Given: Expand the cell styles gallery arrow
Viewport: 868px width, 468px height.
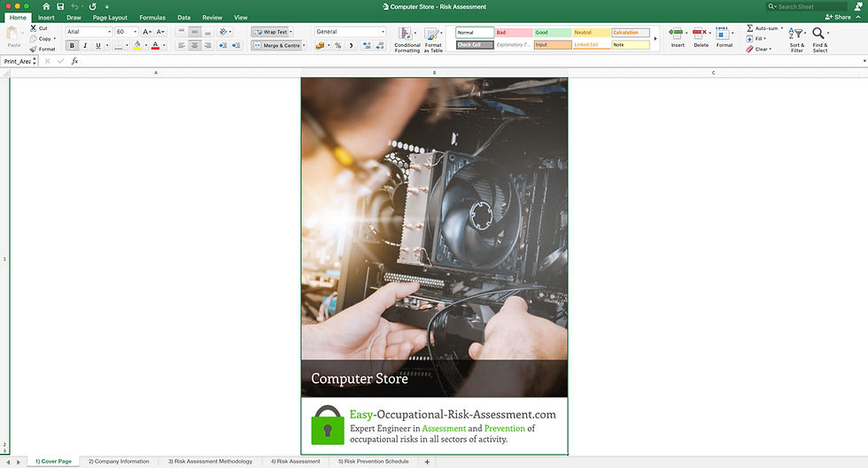Looking at the screenshot, I should click(655, 39).
